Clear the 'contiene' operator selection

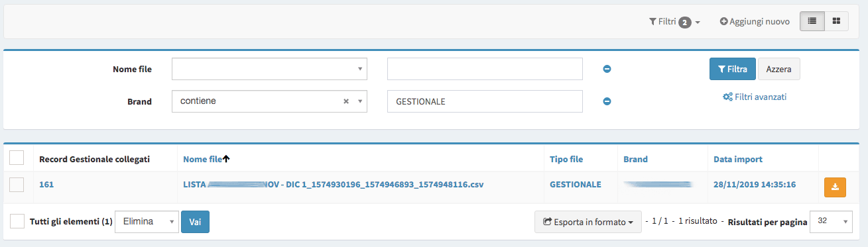pyautogui.click(x=346, y=101)
